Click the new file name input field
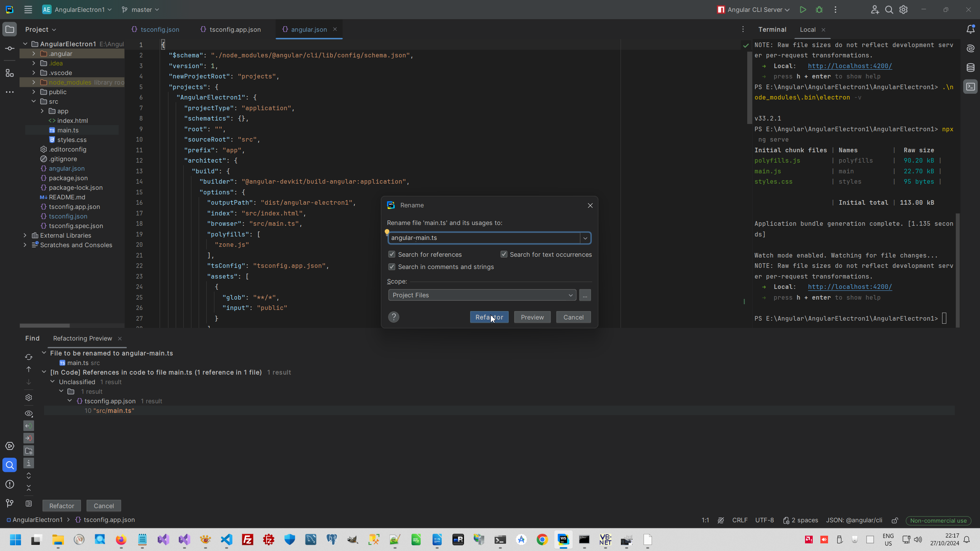This screenshot has height=551, width=980. tap(484, 238)
